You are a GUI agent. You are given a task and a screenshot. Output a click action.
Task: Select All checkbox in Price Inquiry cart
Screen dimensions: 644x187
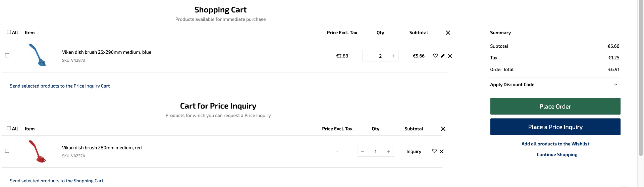coord(9,128)
